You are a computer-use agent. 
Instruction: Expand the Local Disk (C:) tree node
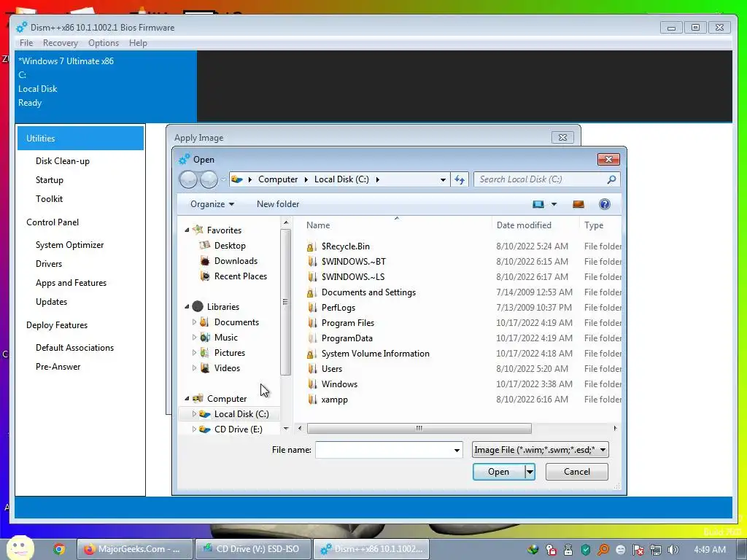tap(194, 414)
